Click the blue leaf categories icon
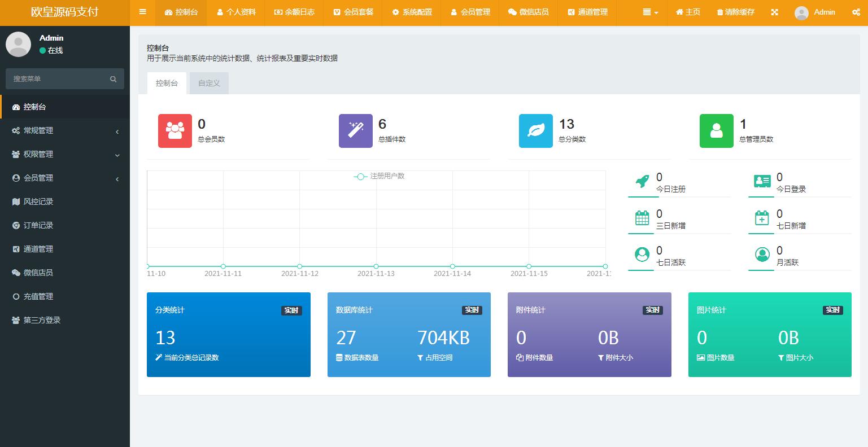868x447 pixels. click(x=535, y=131)
